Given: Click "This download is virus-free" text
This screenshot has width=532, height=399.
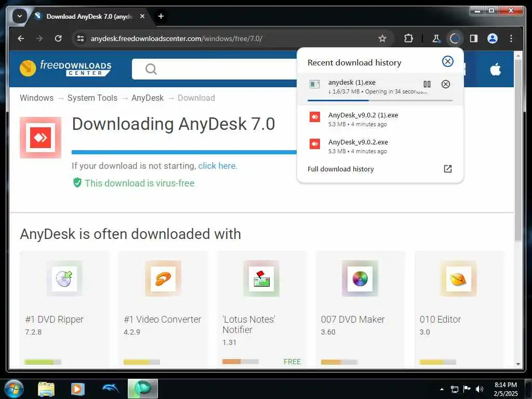Looking at the screenshot, I should point(139,183).
